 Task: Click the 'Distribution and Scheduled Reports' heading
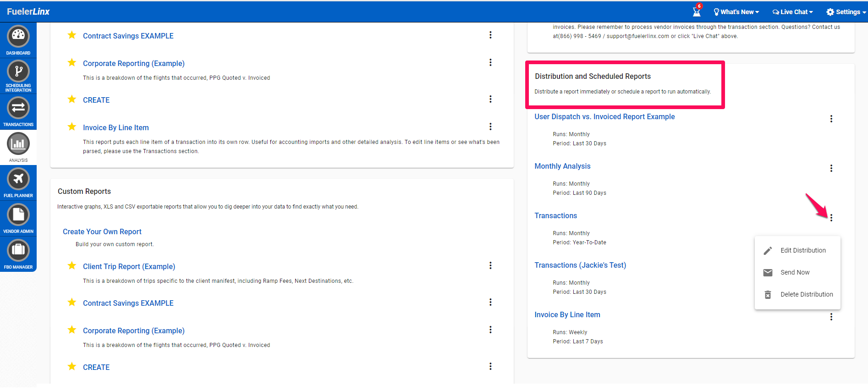[593, 77]
